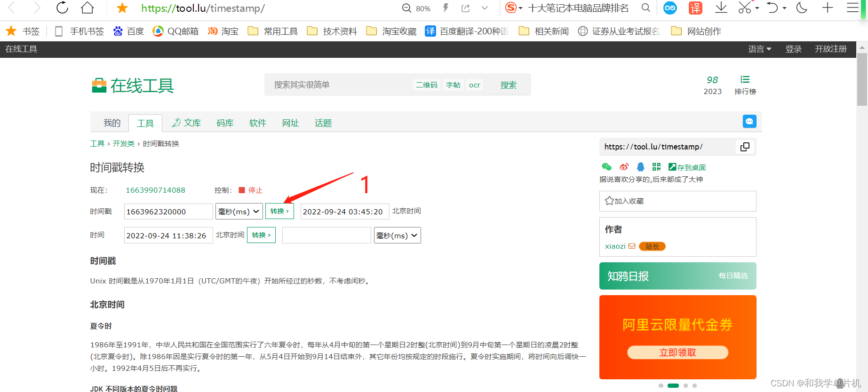The height and width of the screenshot is (392, 868).
Task: Click the share page icon in address bar
Action: point(466,8)
